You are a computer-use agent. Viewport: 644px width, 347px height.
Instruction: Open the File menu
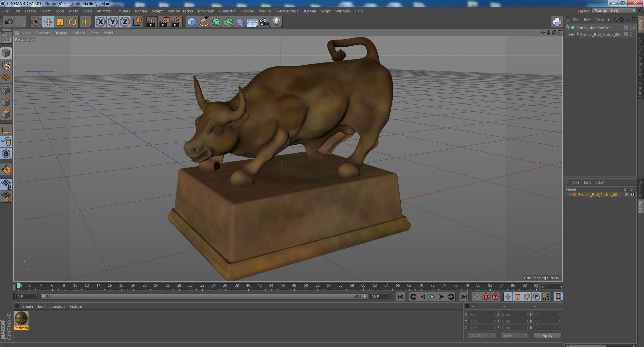pos(6,11)
